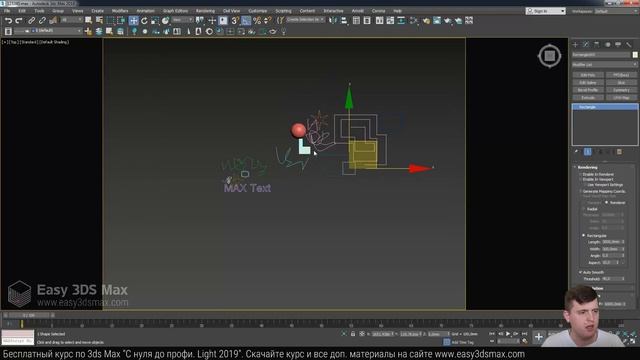Viewport: 640px width, 360px height.
Task: Click the Edit Spline modifier button
Action: pos(588,82)
